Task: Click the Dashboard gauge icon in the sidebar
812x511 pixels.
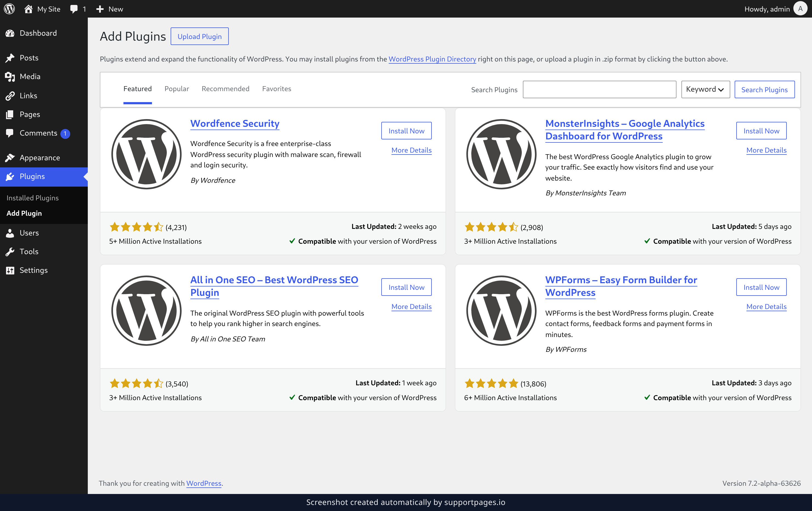Action: [10, 33]
